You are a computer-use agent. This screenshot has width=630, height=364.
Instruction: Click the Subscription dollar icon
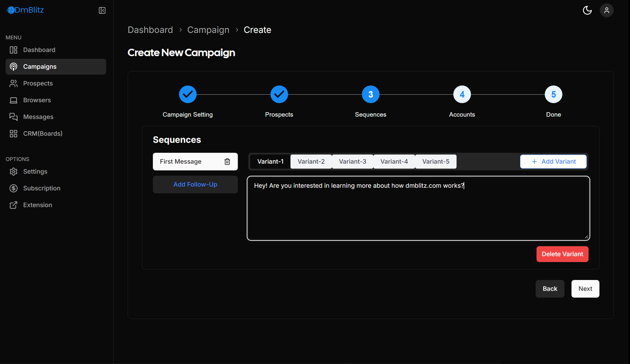coord(14,188)
